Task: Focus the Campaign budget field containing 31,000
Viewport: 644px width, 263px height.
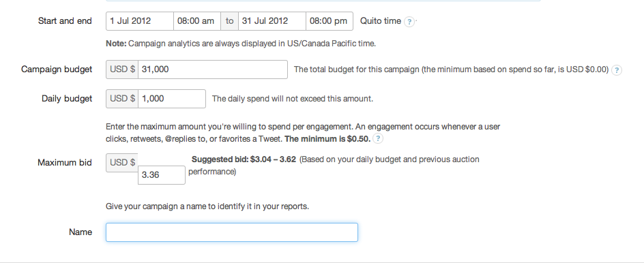Action: pos(213,69)
